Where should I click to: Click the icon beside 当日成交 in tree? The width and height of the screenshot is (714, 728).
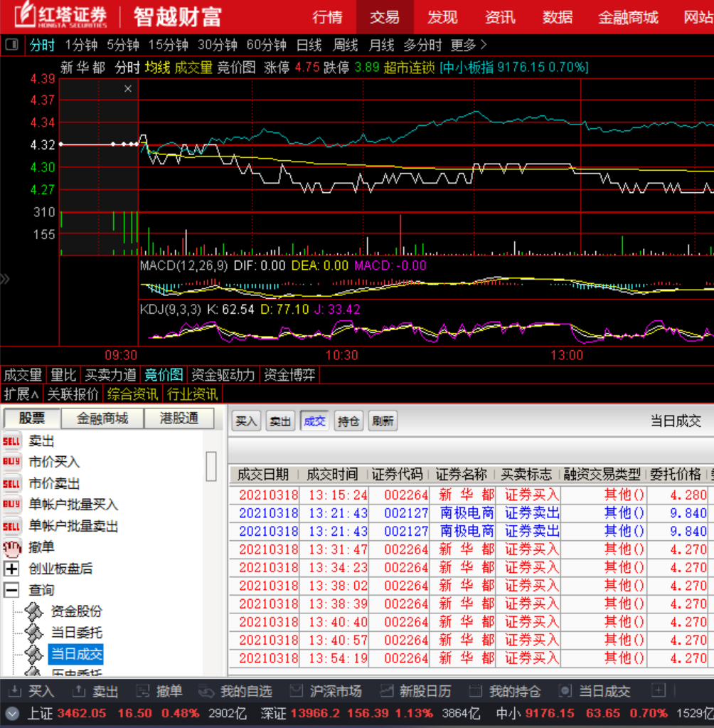click(34, 654)
